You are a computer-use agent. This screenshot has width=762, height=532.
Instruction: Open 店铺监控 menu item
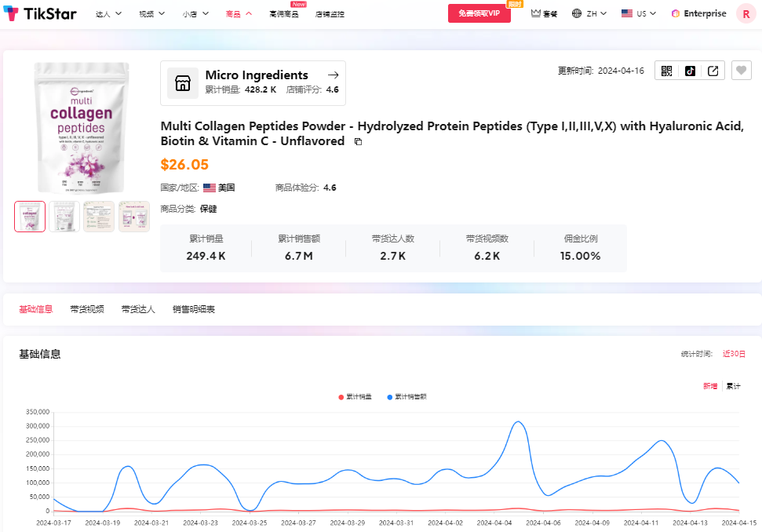click(x=330, y=14)
